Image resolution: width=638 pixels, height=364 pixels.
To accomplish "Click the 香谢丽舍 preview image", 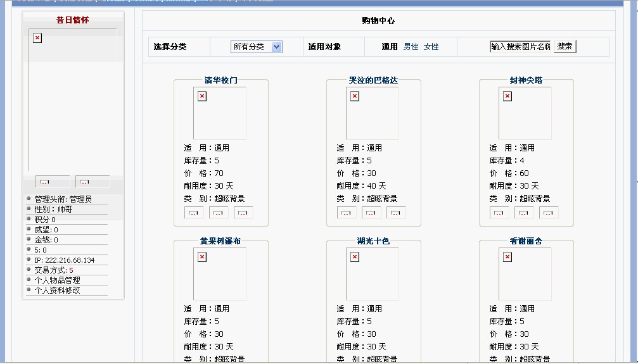I will 525,274.
